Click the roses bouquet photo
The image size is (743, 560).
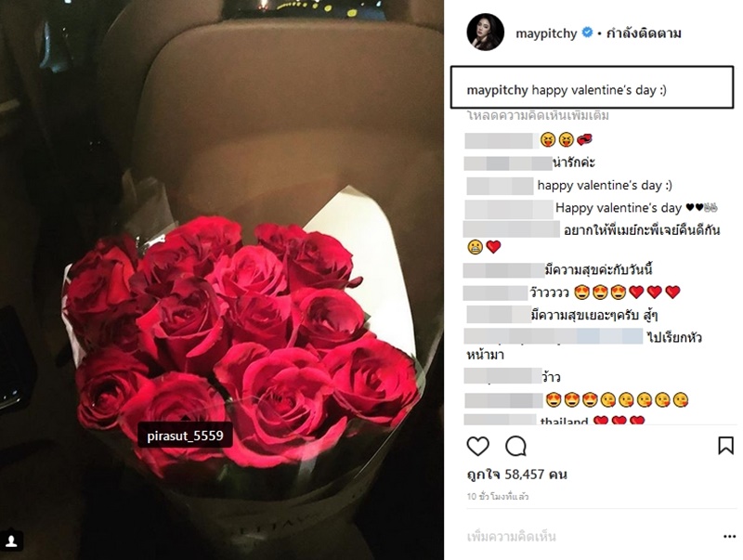222,280
